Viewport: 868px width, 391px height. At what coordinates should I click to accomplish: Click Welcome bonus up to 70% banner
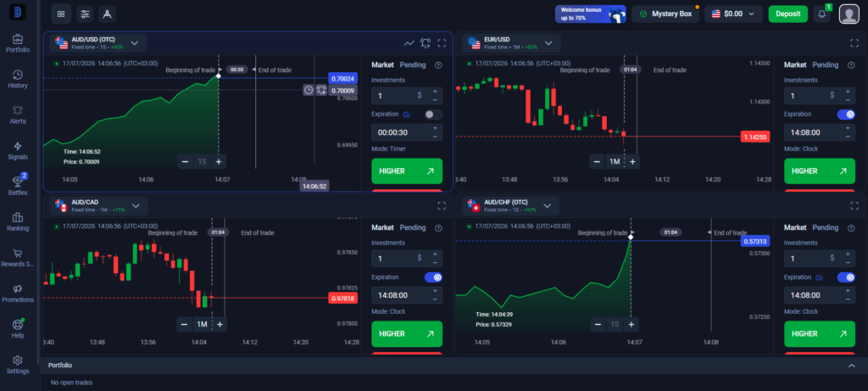pos(591,14)
